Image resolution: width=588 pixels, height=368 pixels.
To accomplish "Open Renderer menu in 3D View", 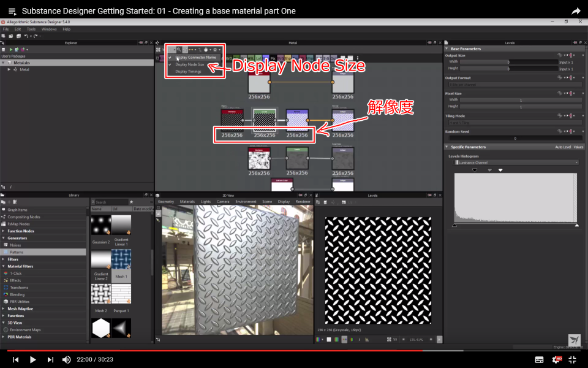I will (303, 202).
